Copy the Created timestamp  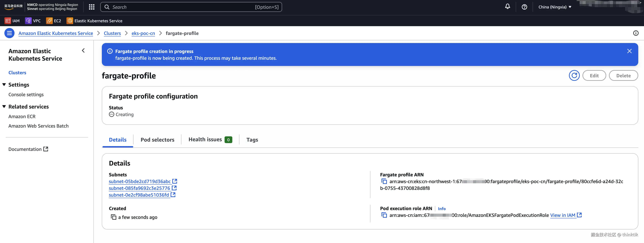(x=113, y=217)
